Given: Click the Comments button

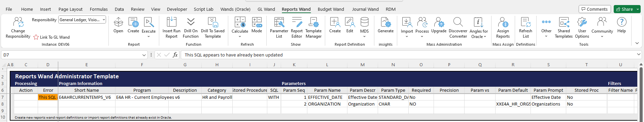Looking at the screenshot, I should click(x=594, y=9).
